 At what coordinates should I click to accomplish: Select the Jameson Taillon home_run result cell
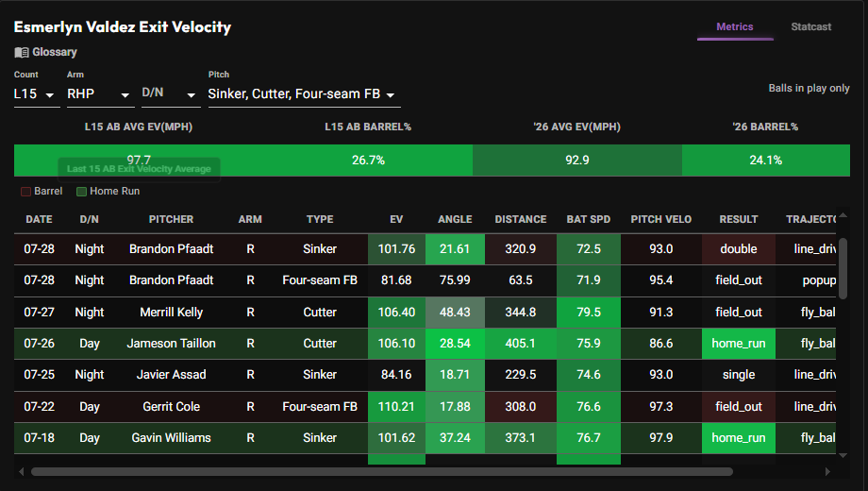pos(739,344)
